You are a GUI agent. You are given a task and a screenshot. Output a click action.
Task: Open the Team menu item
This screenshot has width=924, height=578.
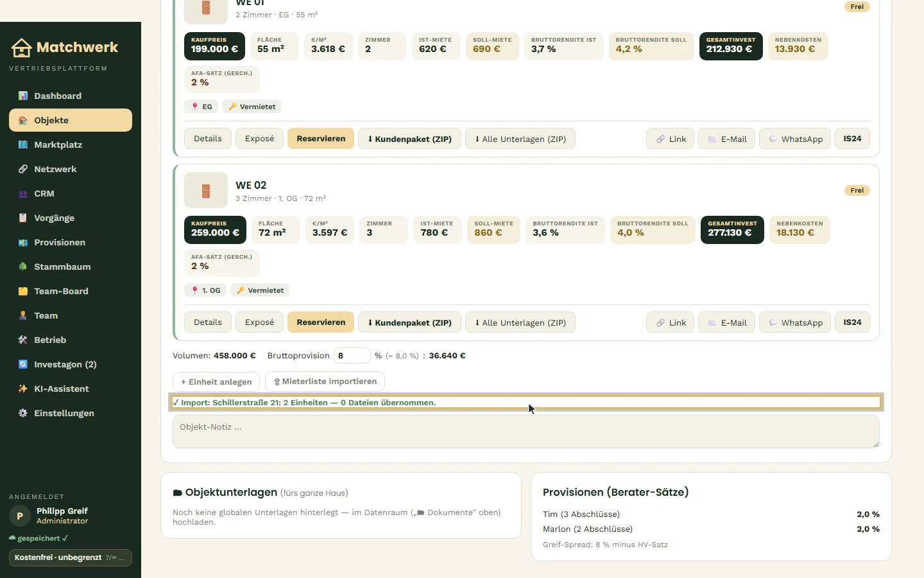point(71,315)
